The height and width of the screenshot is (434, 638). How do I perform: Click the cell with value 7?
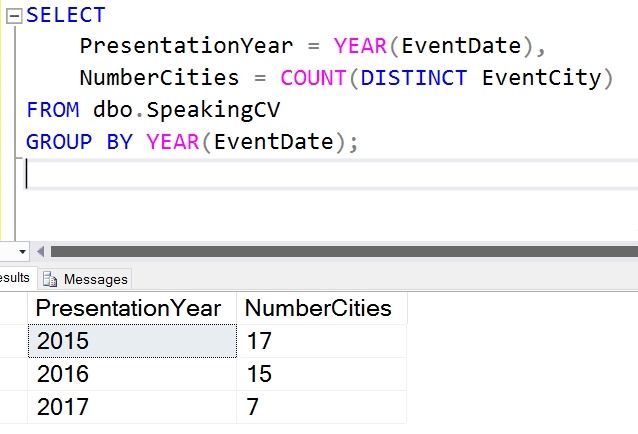pos(320,407)
